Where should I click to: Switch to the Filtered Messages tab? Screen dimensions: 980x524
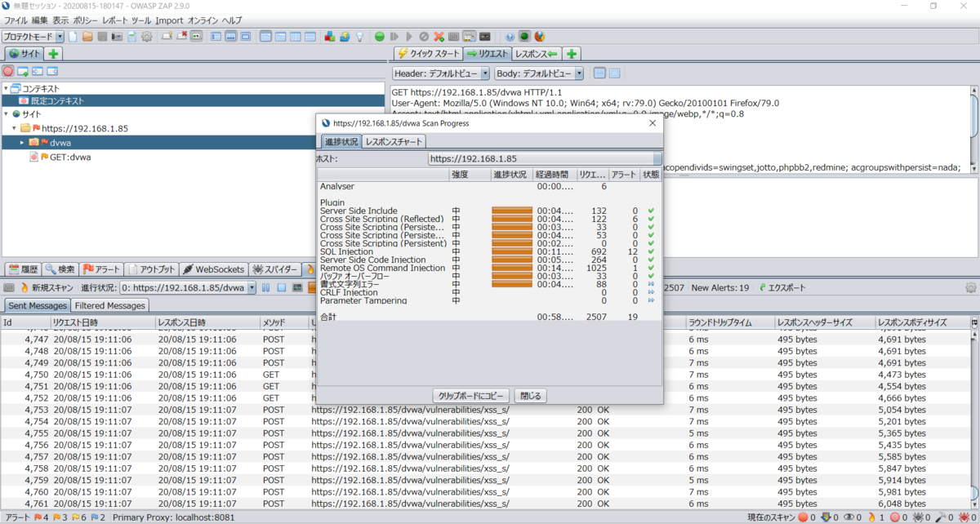(110, 305)
